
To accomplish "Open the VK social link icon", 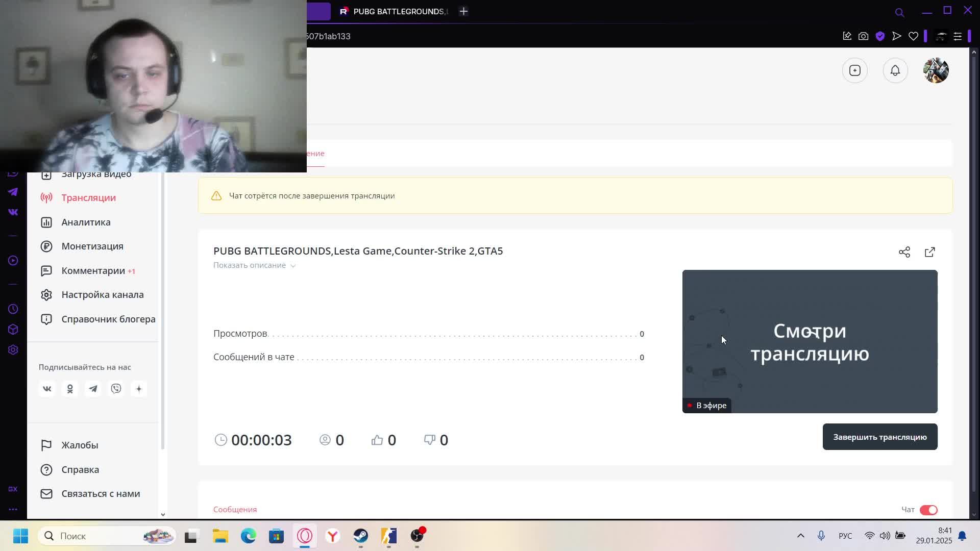I will pyautogui.click(x=47, y=389).
